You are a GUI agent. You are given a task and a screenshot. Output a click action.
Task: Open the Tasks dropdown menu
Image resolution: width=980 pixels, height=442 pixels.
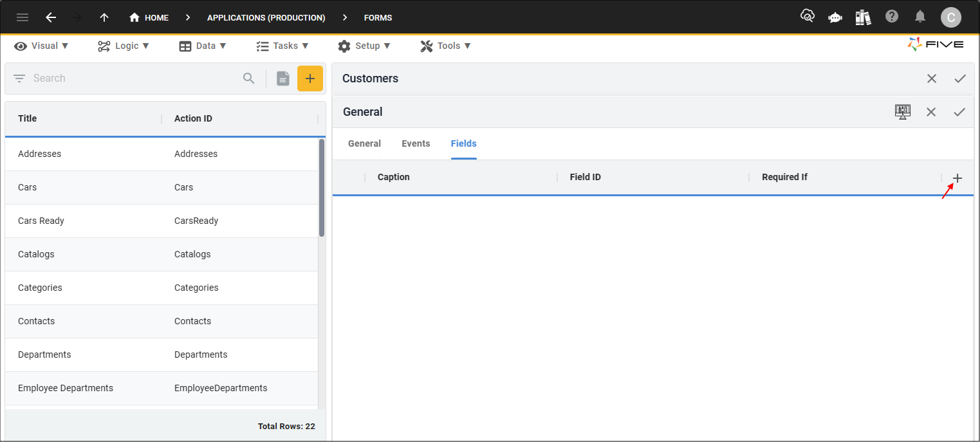coord(282,46)
